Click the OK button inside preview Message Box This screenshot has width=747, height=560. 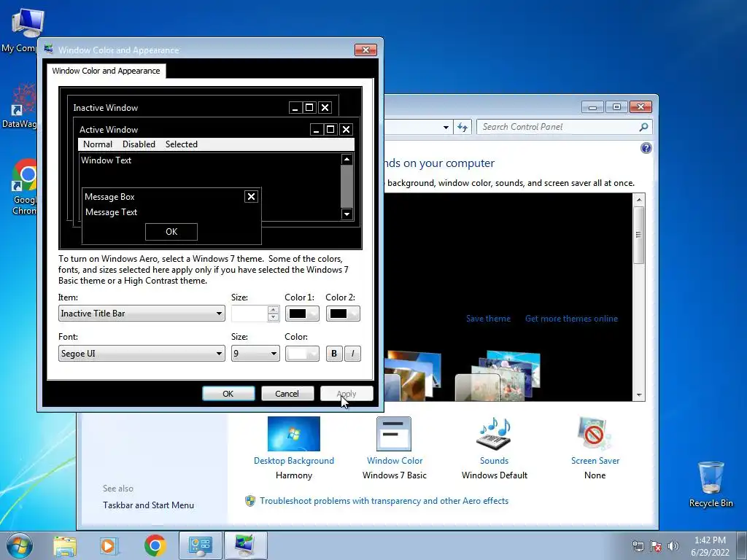tap(171, 232)
